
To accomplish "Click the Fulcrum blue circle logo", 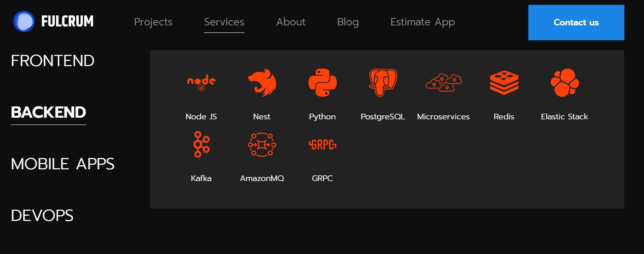I will click(24, 21).
